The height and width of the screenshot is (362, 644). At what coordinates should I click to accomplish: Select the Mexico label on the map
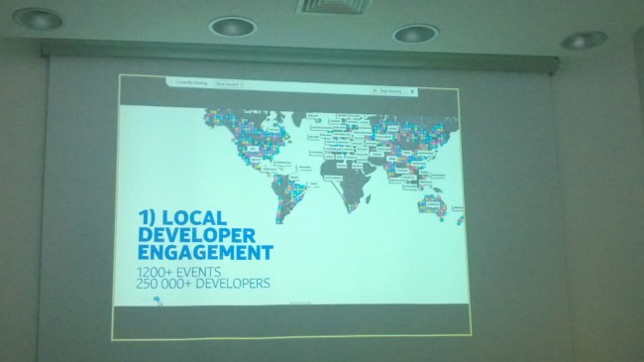coord(256,159)
